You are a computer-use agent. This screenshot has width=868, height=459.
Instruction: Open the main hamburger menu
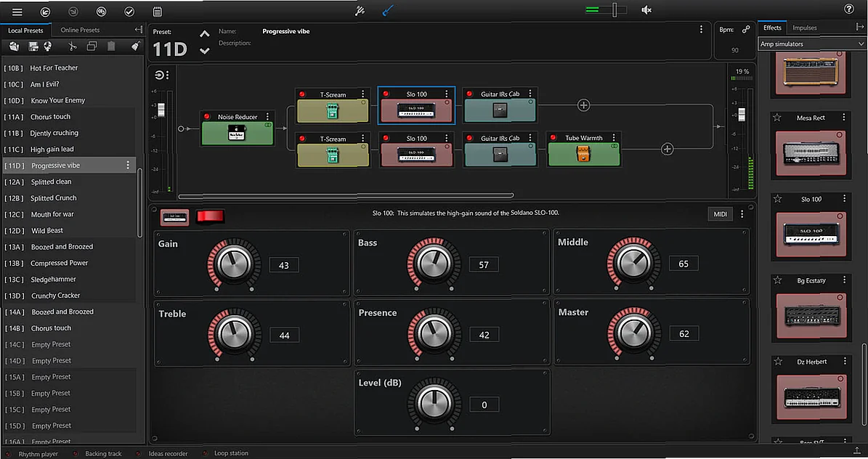point(17,12)
